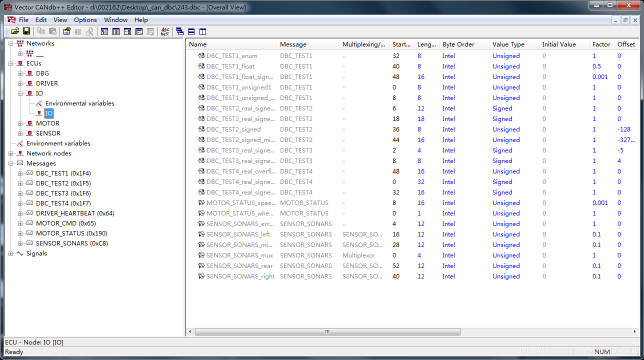
Task: Expand the MOTOR ECU tree node
Action: point(20,123)
